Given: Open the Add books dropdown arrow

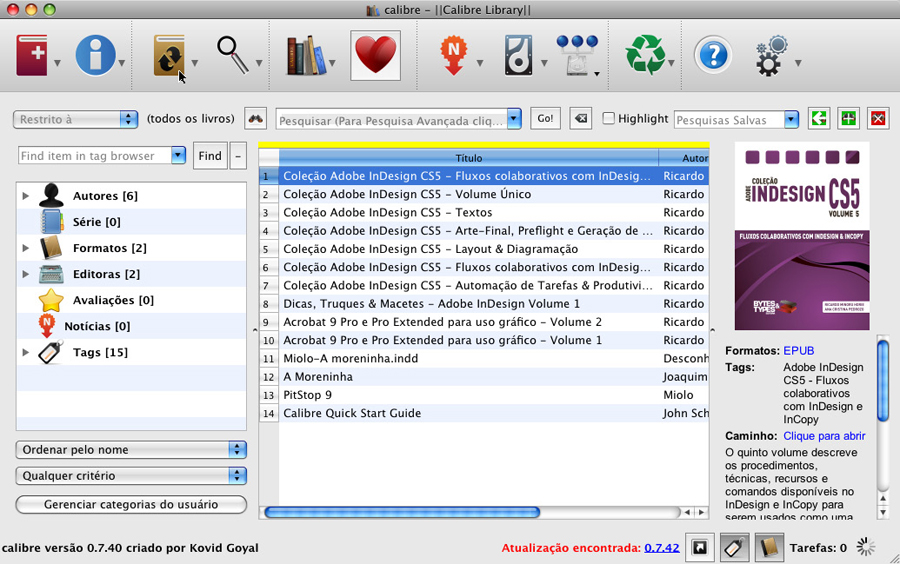Looking at the screenshot, I should click(57, 63).
